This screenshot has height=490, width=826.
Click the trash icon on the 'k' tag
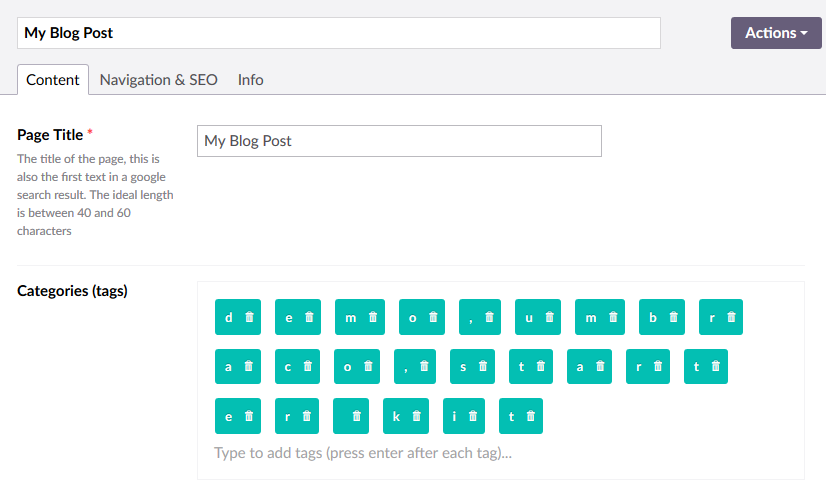pyautogui.click(x=417, y=416)
